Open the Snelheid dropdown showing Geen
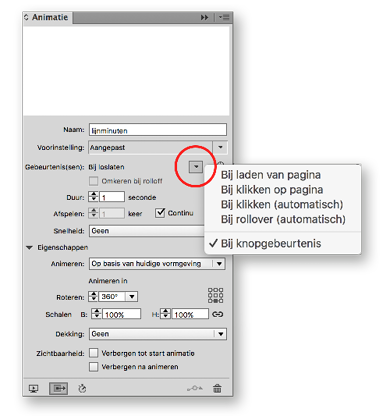383x419 pixels. (147, 231)
